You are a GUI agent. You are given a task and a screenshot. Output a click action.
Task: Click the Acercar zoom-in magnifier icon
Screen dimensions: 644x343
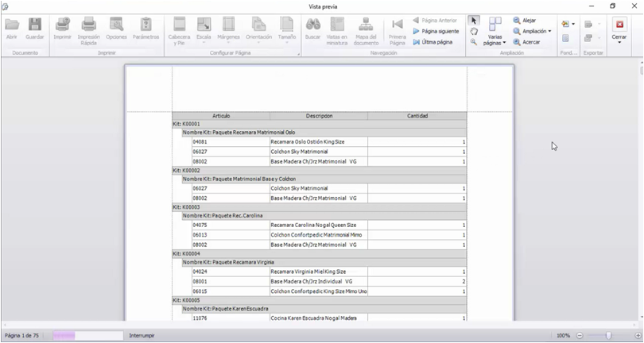pos(516,42)
